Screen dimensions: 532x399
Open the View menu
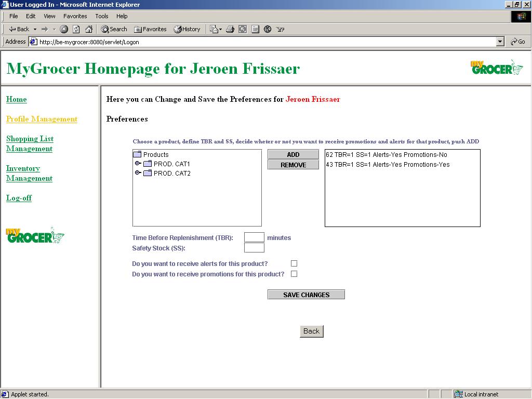49,16
